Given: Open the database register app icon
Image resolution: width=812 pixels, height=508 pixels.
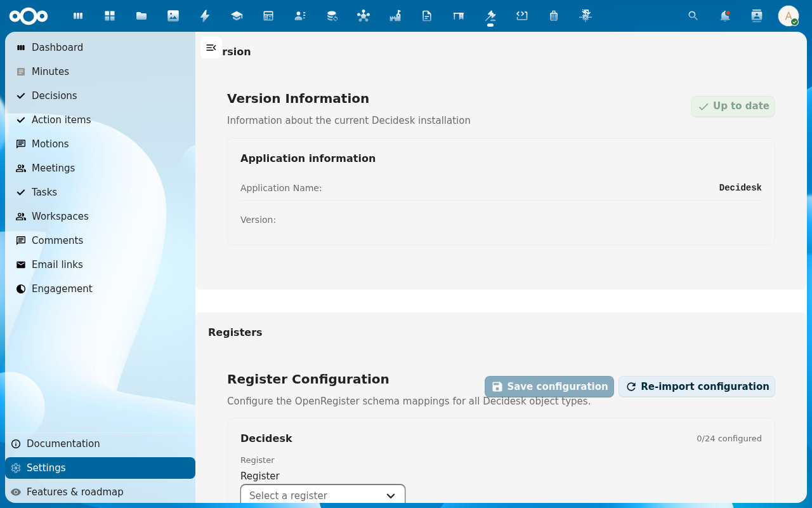Looking at the screenshot, I should (332, 16).
